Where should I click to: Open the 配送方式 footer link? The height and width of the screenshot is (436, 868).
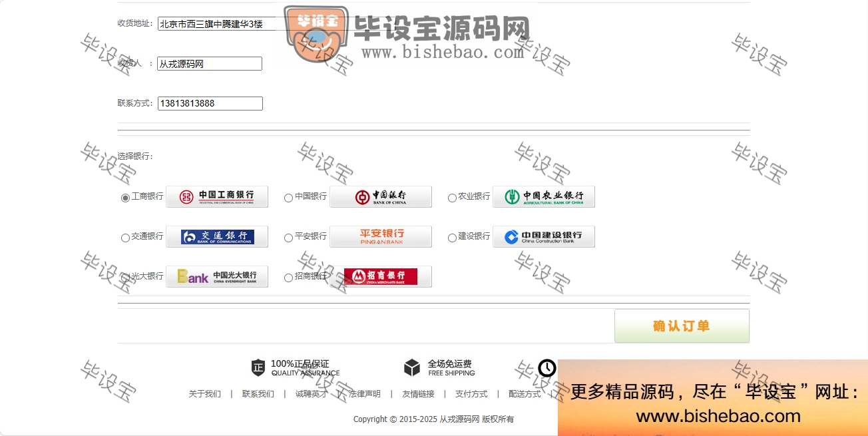point(525,394)
